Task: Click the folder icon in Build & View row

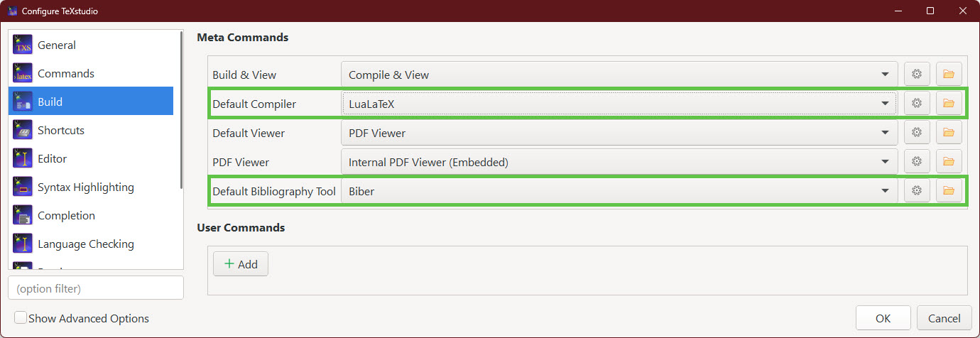Action: 948,75
